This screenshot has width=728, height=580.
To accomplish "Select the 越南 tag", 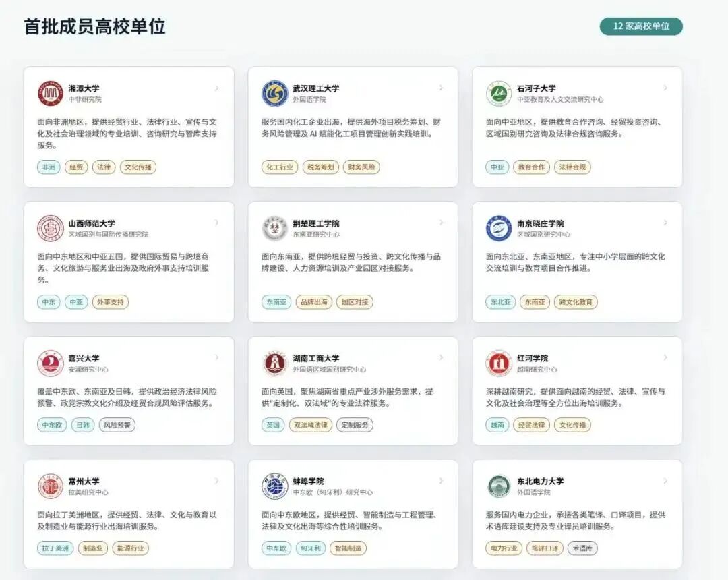I will tap(497, 425).
